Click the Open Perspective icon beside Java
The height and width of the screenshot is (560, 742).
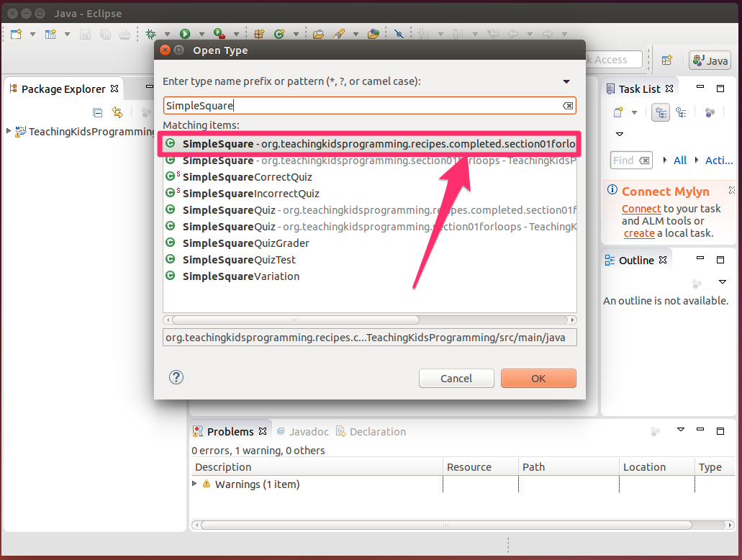click(x=667, y=60)
